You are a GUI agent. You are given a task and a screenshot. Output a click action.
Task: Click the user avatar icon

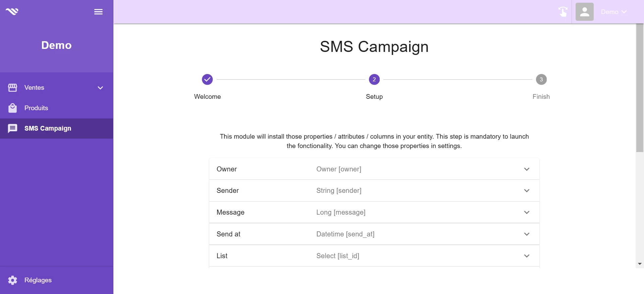coord(585,12)
